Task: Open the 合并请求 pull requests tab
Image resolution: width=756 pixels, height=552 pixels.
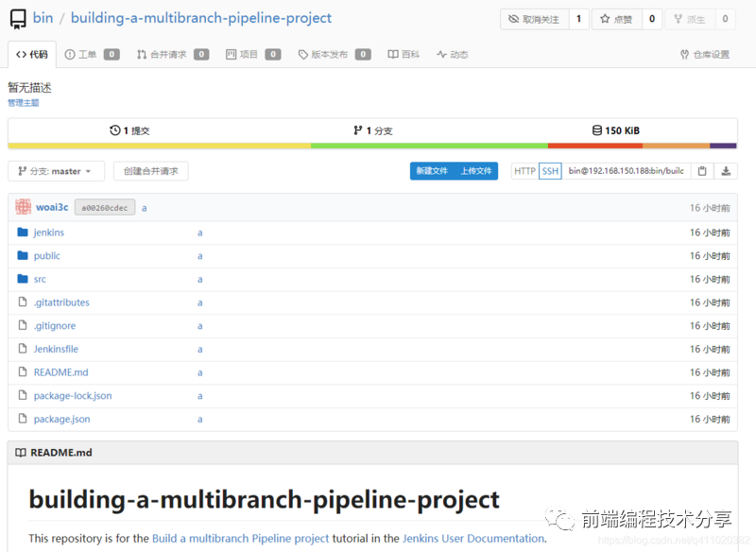Action: click(x=173, y=55)
